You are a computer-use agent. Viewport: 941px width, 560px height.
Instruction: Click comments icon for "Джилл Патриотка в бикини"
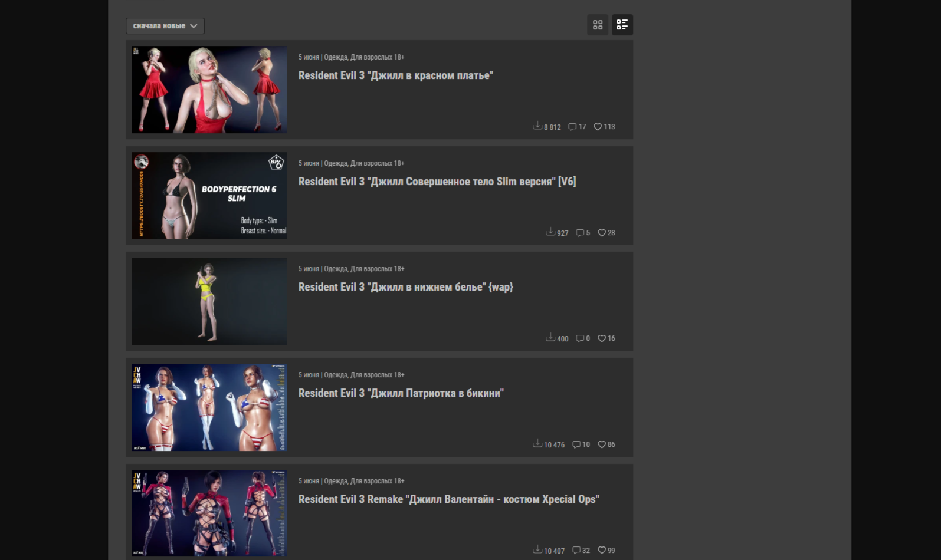pos(576,444)
